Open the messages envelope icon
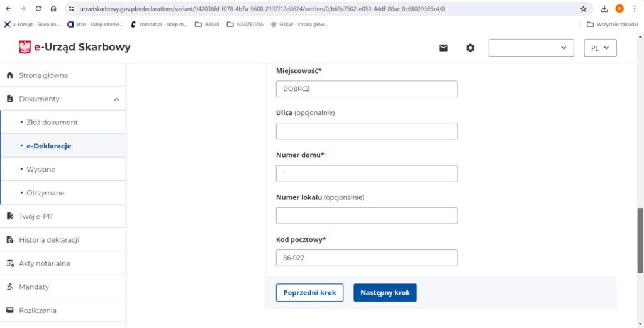 click(443, 48)
